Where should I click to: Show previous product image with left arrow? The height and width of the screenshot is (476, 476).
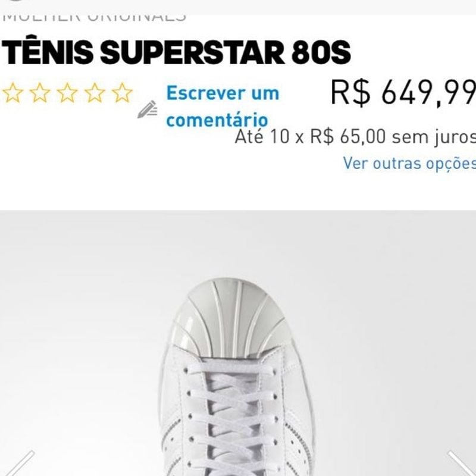click(x=20, y=464)
